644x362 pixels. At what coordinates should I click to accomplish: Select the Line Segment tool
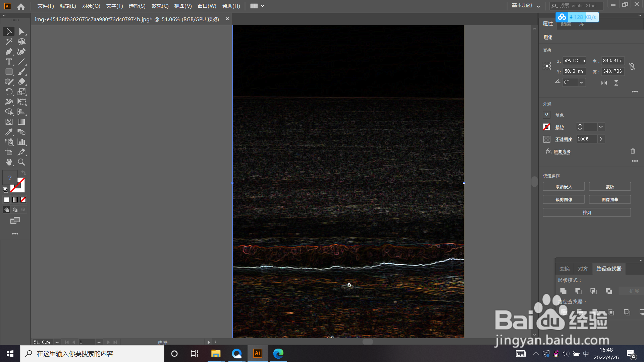click(22, 62)
